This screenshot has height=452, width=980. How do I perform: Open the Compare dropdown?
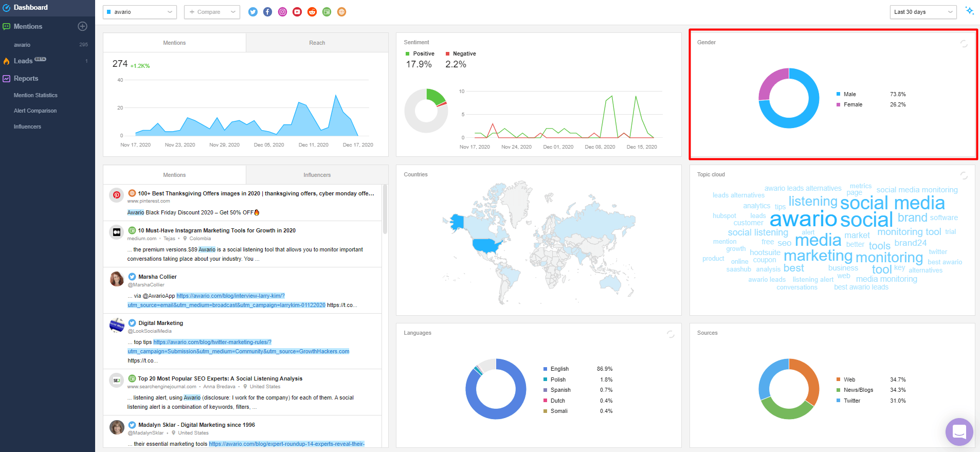pos(212,12)
